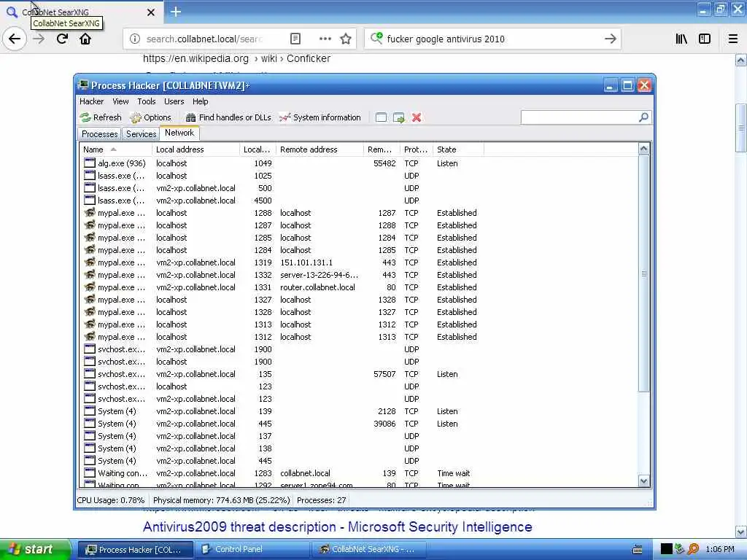Image resolution: width=747 pixels, height=560 pixels.
Task: Sort by Remote address column header
Action: (x=320, y=149)
